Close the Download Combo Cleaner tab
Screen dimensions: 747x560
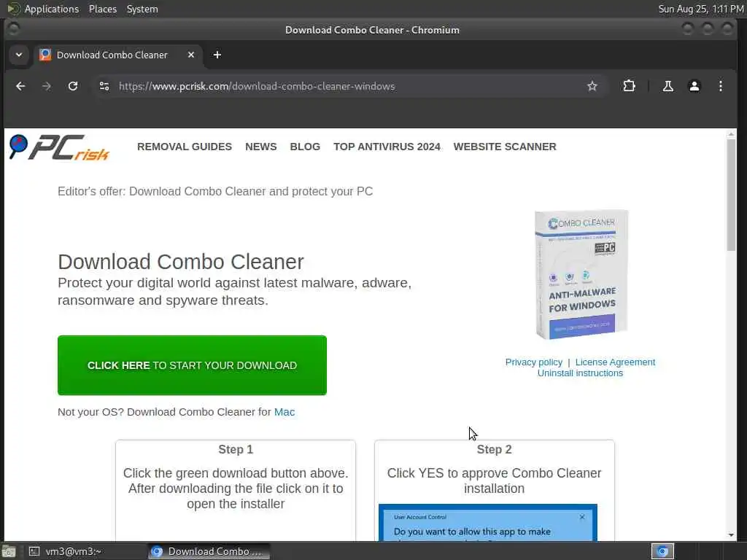191,55
